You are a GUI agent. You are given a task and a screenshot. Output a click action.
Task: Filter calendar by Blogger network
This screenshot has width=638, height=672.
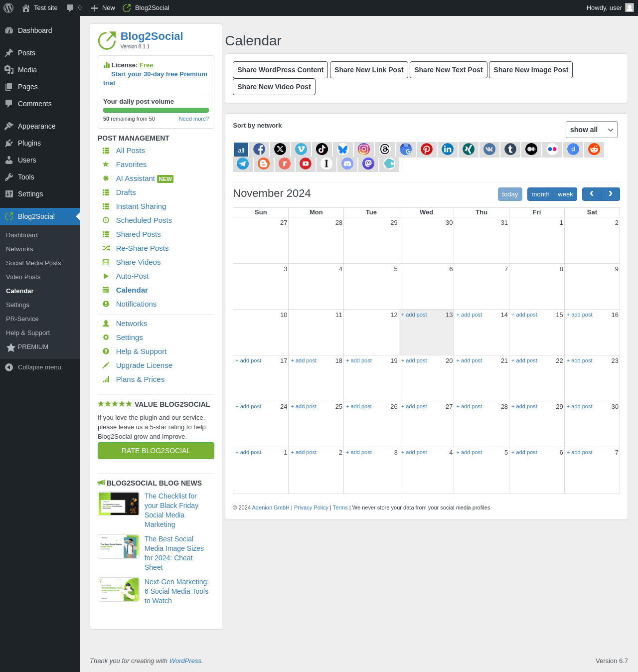point(264,164)
